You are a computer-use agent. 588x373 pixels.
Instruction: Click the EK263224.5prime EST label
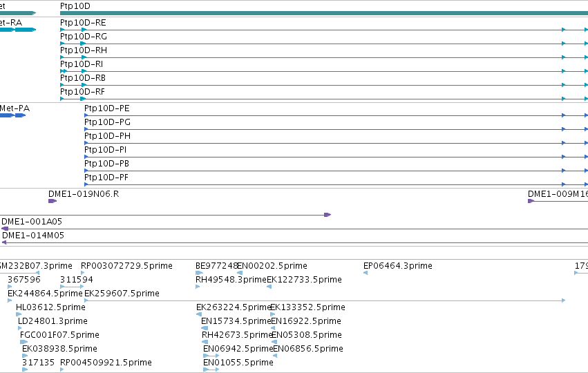click(x=234, y=307)
